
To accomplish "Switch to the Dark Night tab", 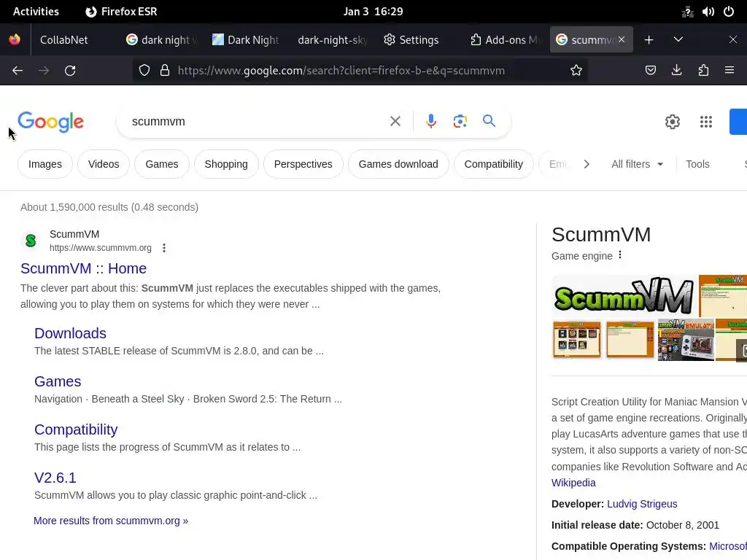I will pyautogui.click(x=247, y=40).
